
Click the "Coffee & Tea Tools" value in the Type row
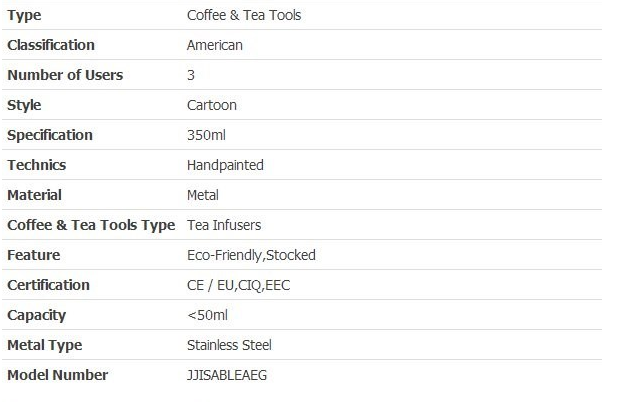244,15
